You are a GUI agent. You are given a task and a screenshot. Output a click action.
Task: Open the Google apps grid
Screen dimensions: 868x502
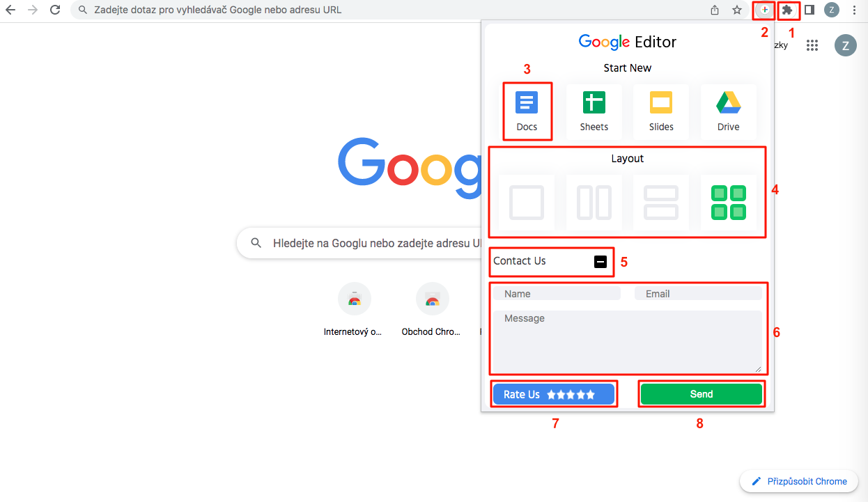coord(812,45)
